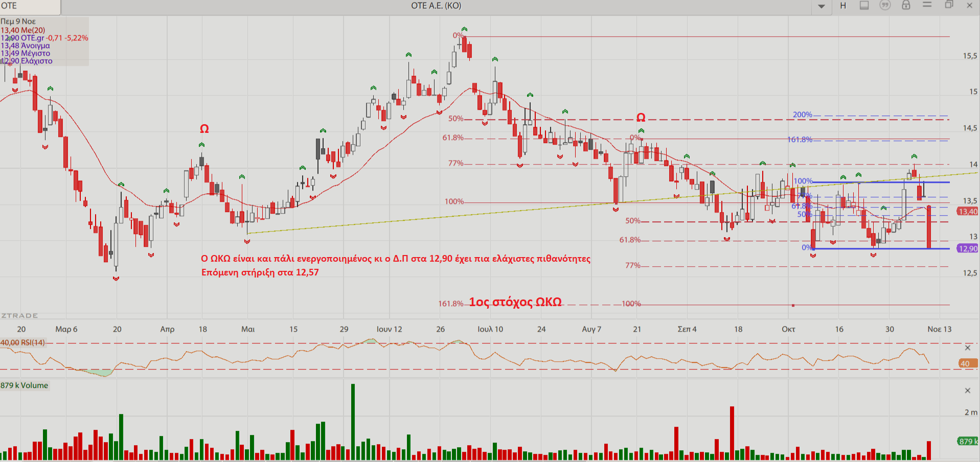The image size is (980, 462).
Task: Click the blue 161.8% Fibonacci label
Action: (800, 140)
